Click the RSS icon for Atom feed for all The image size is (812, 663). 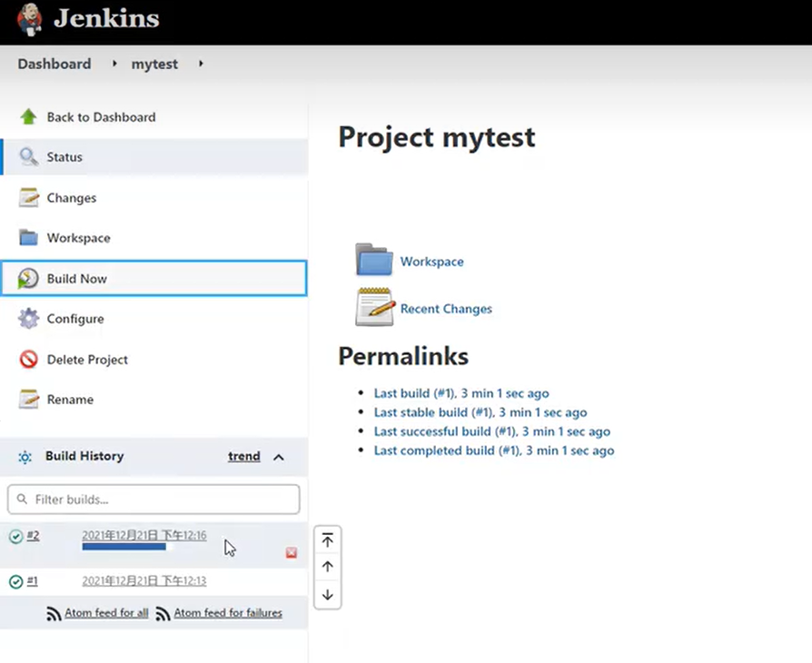pyautogui.click(x=54, y=613)
